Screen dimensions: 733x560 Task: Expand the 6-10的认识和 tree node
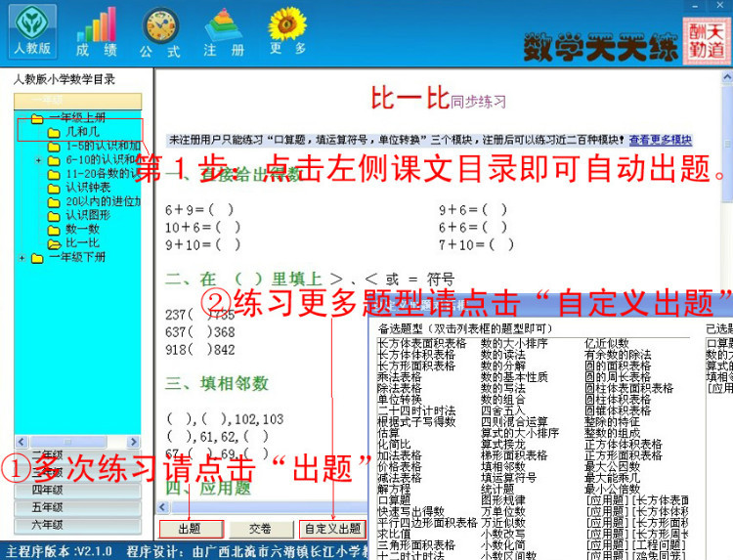[x=39, y=160]
